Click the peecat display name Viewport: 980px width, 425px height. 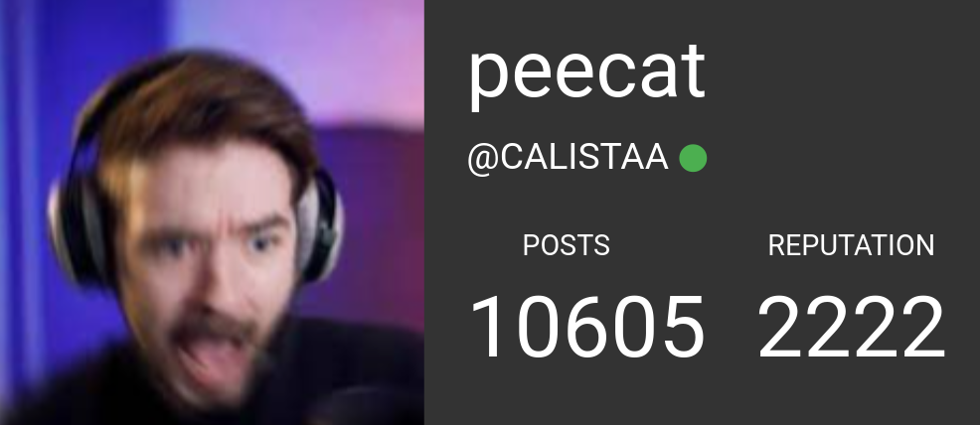point(586,71)
